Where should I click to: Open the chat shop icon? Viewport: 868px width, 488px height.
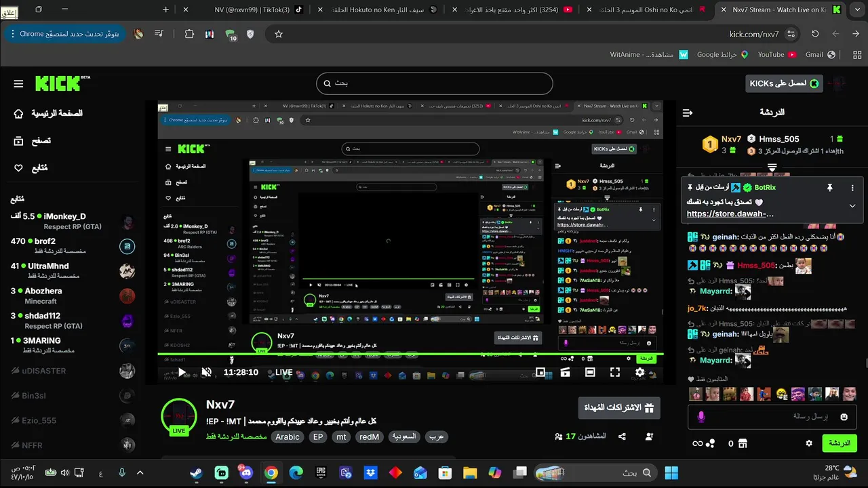coord(742,443)
